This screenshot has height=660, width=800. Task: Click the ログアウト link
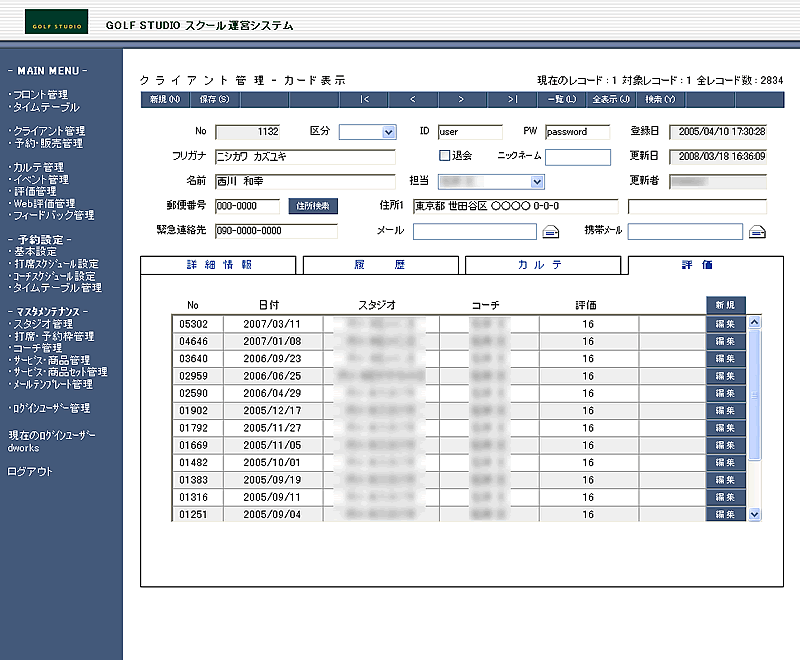pos(30,472)
